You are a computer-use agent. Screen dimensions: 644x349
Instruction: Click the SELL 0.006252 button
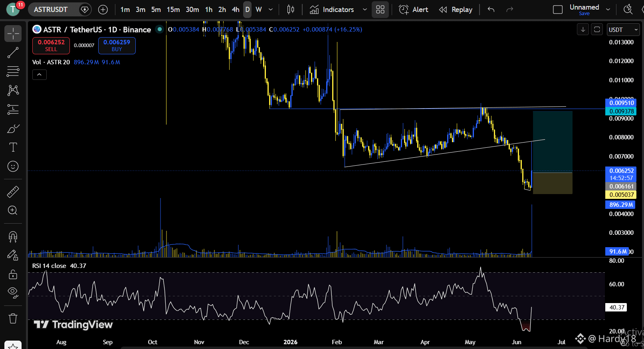pos(51,46)
